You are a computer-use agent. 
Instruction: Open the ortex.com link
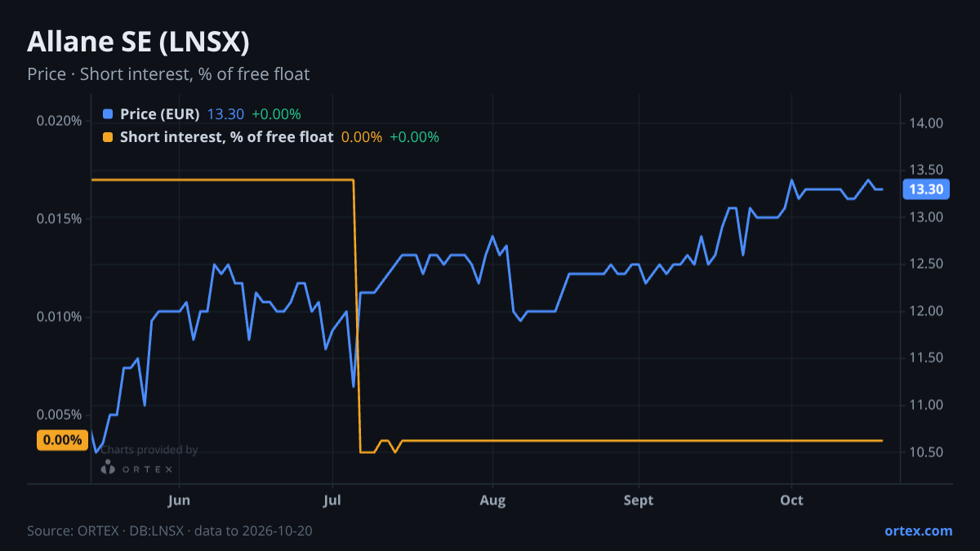(x=918, y=531)
